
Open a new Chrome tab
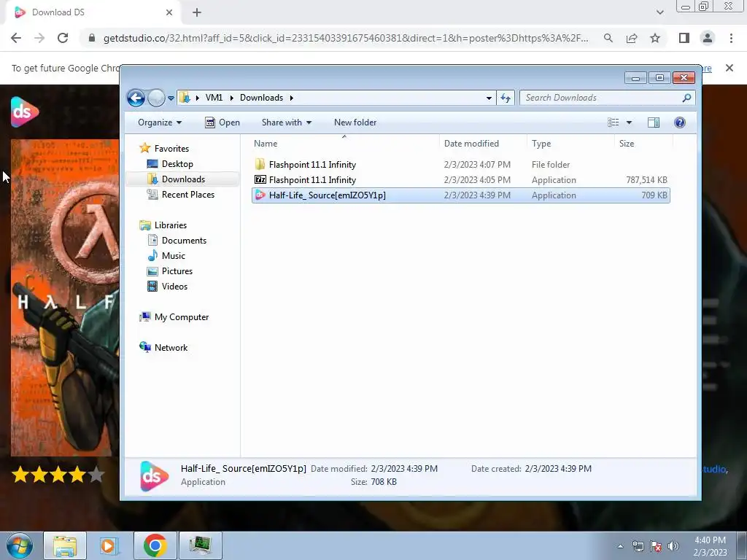click(197, 12)
